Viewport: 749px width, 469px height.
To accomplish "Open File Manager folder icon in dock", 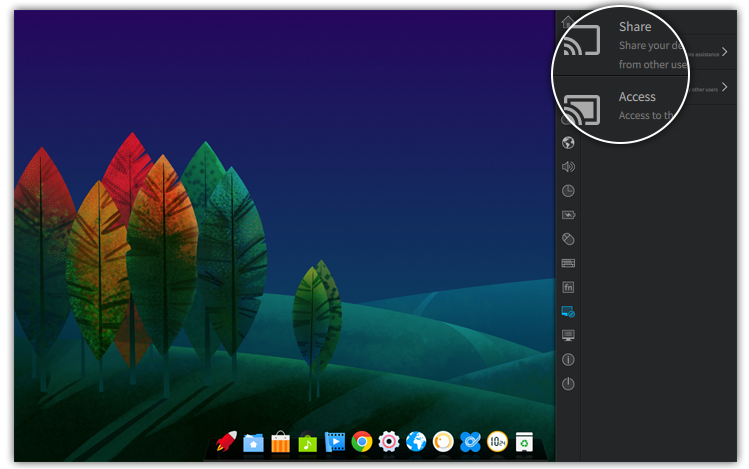I will pyautogui.click(x=253, y=443).
